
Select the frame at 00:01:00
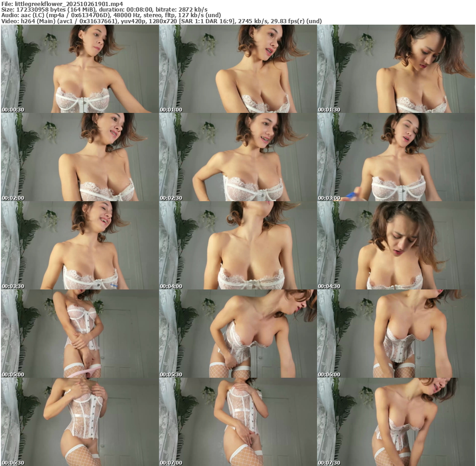tap(238, 69)
